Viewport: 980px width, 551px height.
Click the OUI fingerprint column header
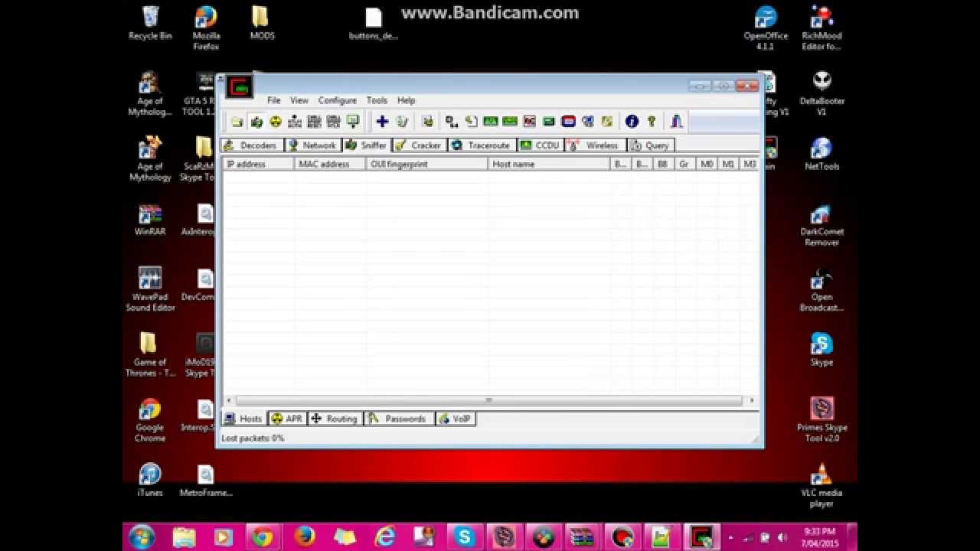coord(427,164)
